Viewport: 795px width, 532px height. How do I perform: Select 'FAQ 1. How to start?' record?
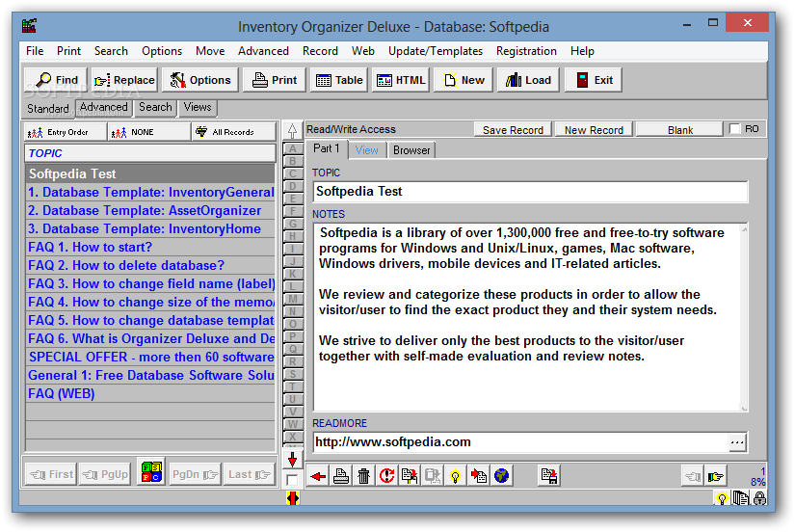point(150,247)
